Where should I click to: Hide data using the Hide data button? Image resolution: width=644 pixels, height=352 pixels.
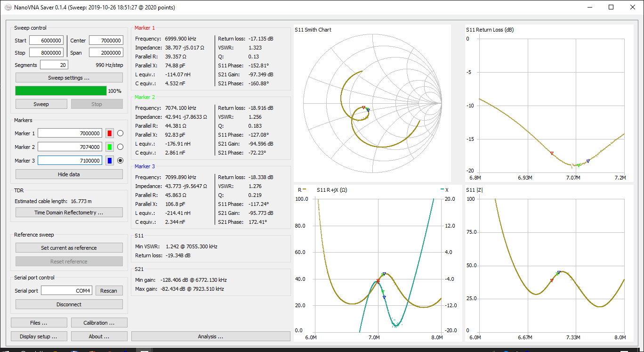69,174
